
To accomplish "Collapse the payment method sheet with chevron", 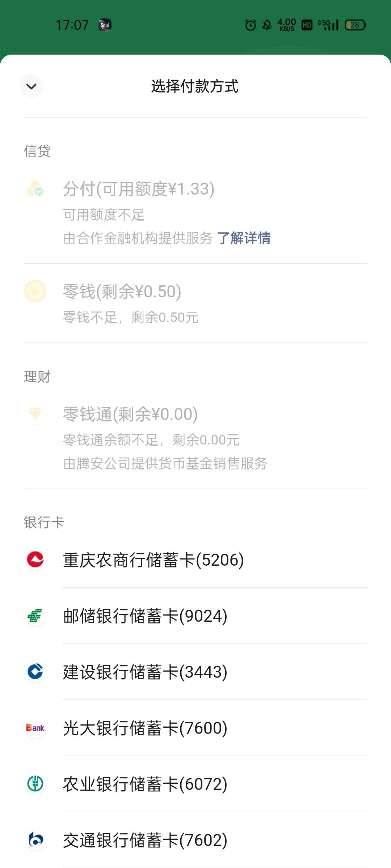I will coord(31,86).
